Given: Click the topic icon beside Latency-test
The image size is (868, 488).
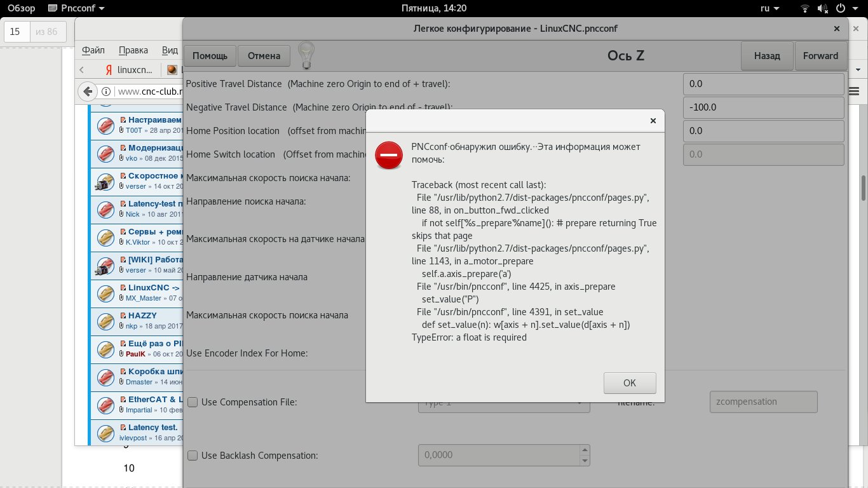Looking at the screenshot, I should point(105,210).
